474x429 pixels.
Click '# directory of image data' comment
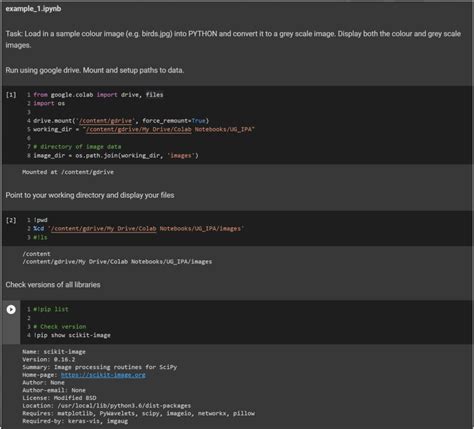tap(77, 147)
